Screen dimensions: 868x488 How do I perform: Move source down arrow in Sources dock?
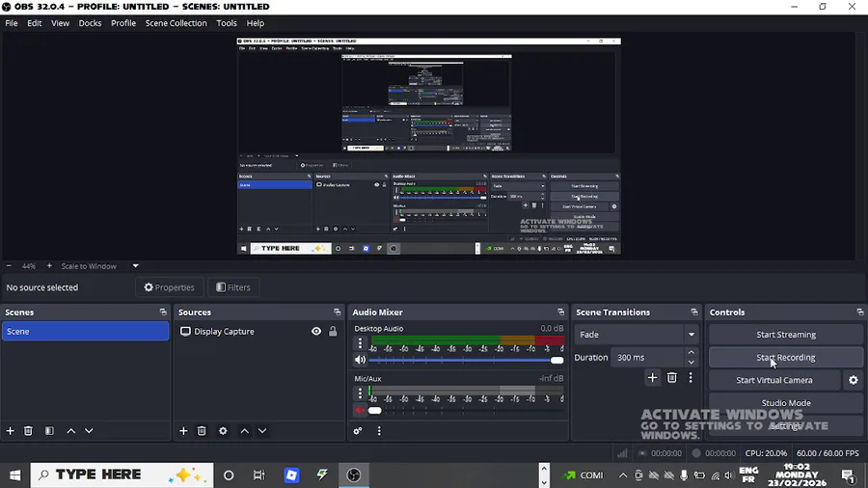[x=262, y=430]
